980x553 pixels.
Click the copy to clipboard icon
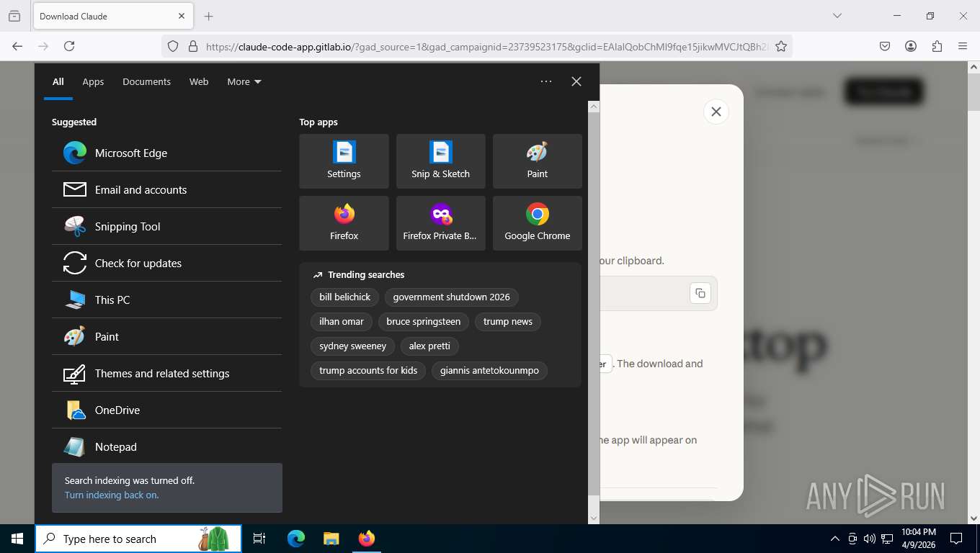pos(700,293)
